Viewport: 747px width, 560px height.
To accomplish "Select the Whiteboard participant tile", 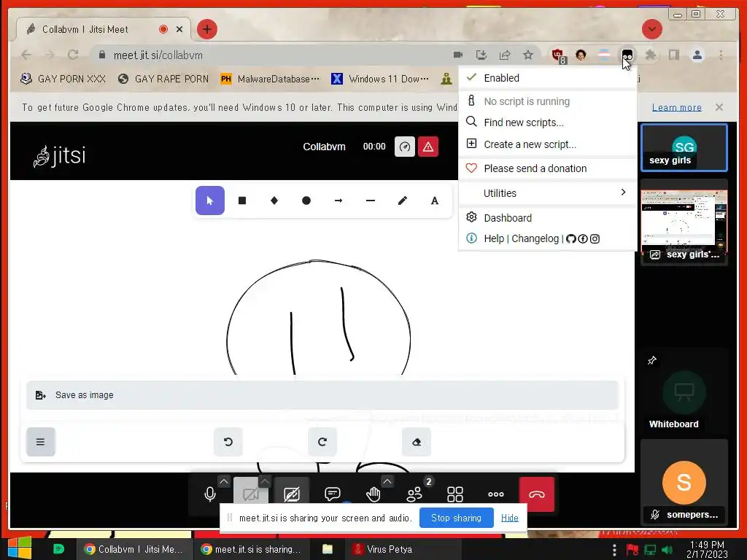I will click(x=684, y=392).
